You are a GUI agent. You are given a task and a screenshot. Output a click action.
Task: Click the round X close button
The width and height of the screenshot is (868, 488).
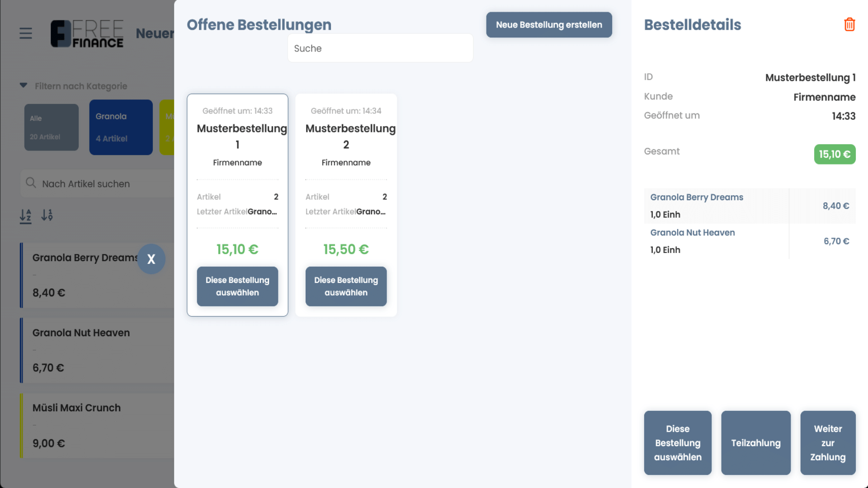click(x=151, y=259)
